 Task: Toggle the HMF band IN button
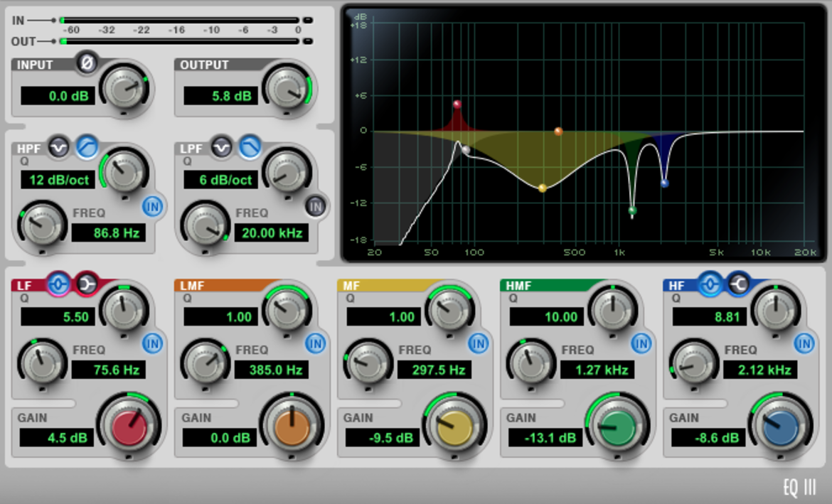point(641,344)
